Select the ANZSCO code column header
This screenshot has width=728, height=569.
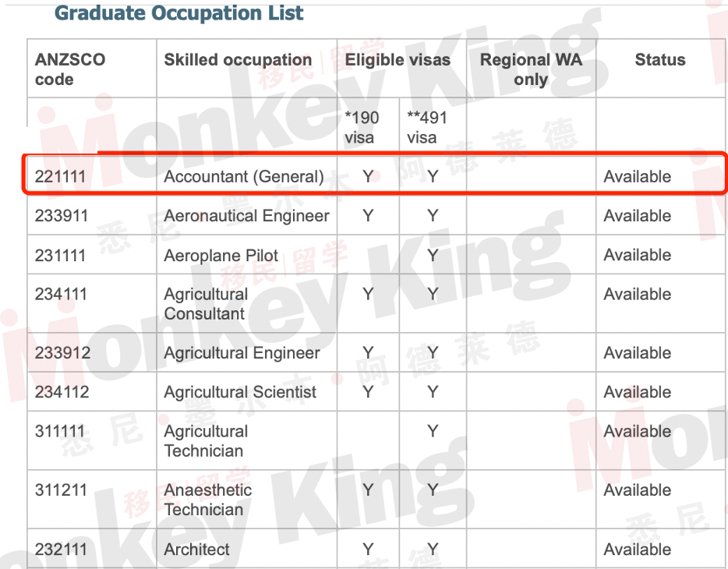tap(70, 69)
